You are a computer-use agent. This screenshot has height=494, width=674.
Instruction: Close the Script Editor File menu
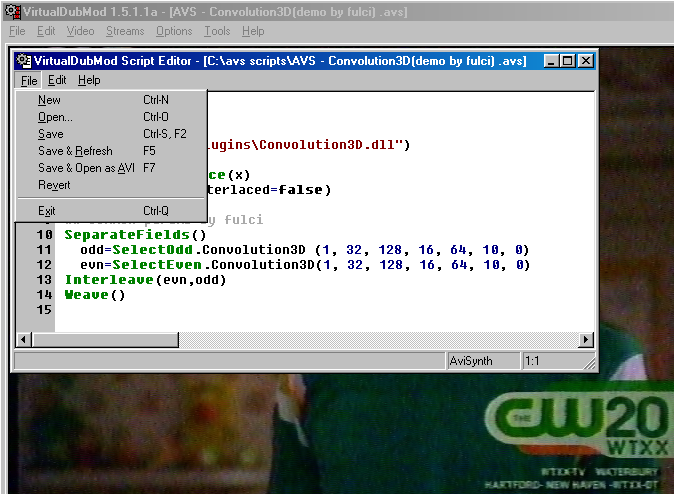point(29,81)
